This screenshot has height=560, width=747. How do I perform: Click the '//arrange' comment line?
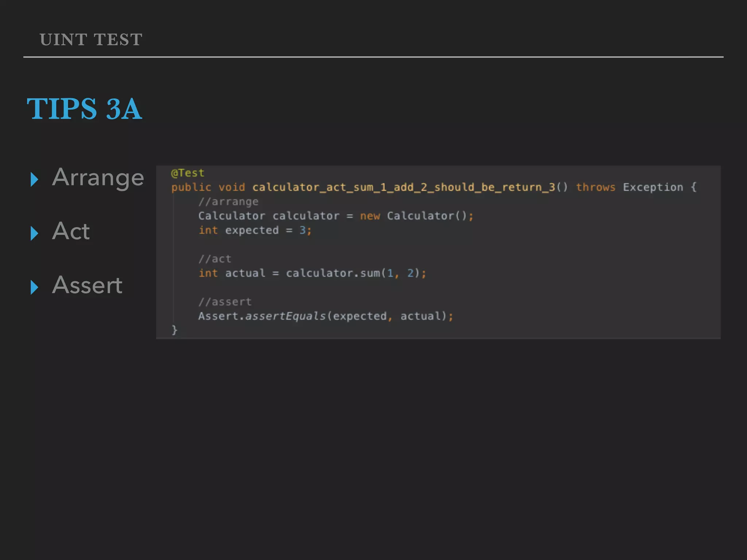coord(228,202)
